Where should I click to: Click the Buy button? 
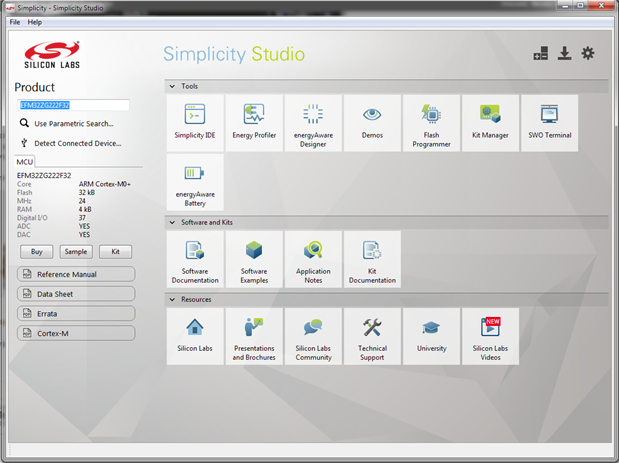coord(37,251)
